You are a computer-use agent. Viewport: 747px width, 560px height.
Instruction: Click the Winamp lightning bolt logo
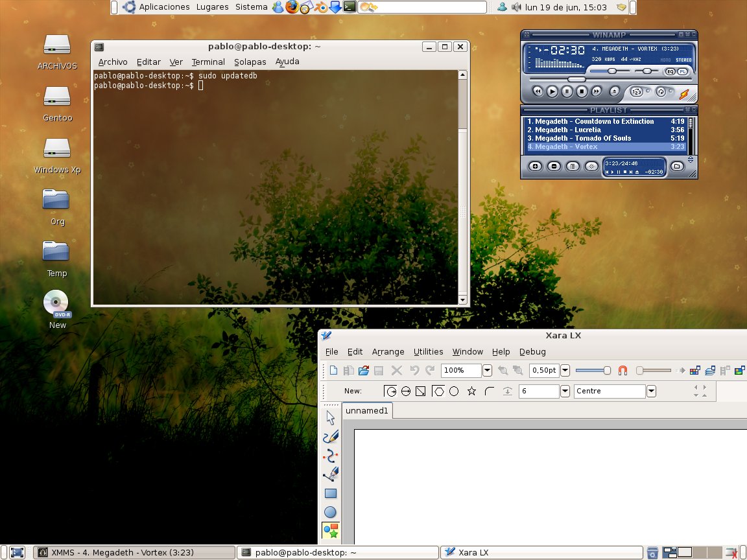(684, 94)
